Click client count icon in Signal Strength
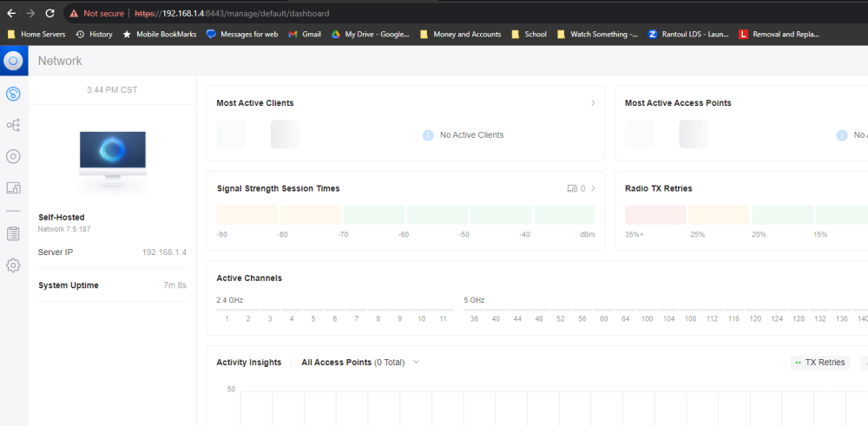Screen dimensions: 868x426 coord(572,188)
